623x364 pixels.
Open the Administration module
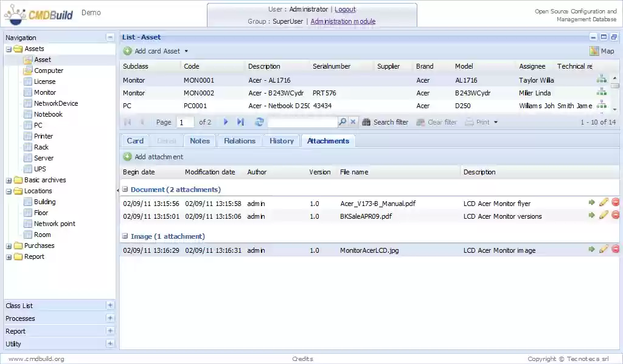343,21
